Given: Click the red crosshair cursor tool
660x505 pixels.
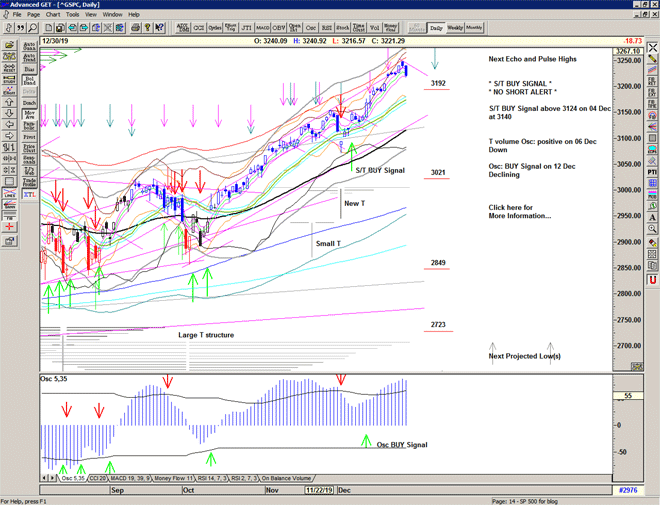Looking at the screenshot, I should point(9,227).
